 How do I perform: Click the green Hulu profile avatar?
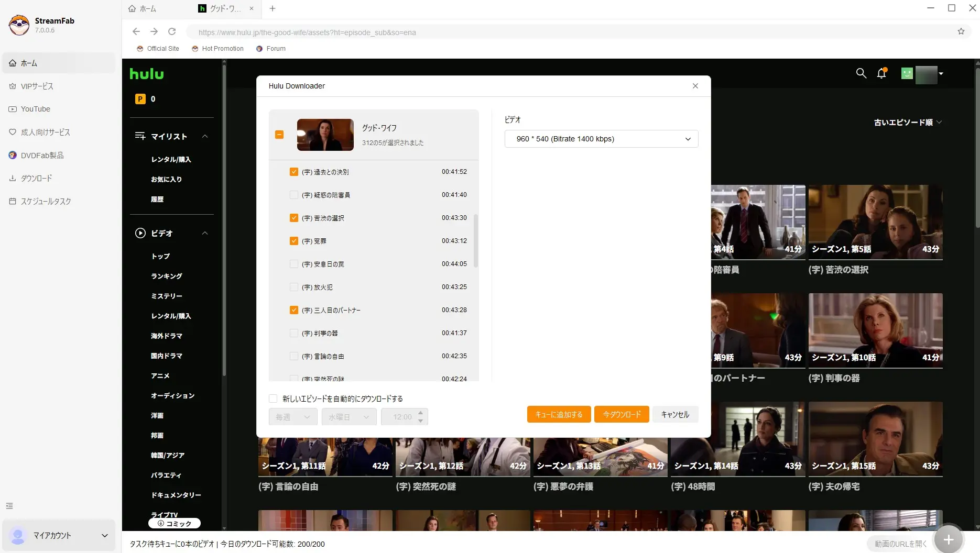pos(907,73)
